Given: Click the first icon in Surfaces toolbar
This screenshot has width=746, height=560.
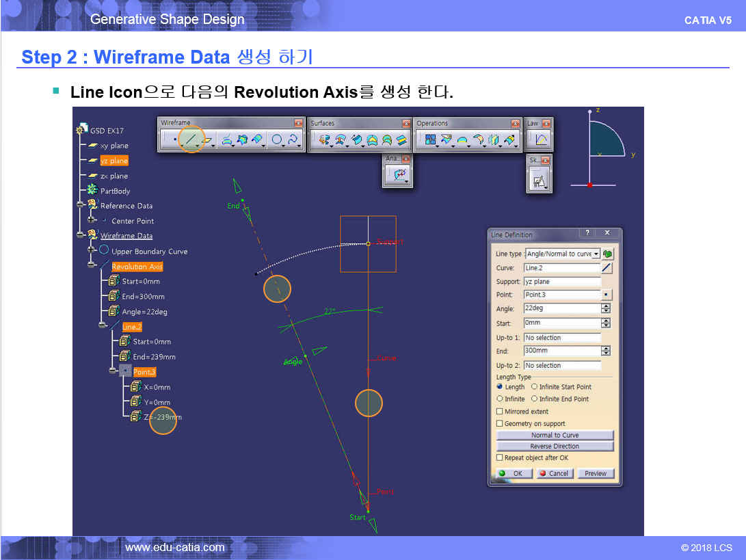Looking at the screenshot, I should tap(325, 139).
